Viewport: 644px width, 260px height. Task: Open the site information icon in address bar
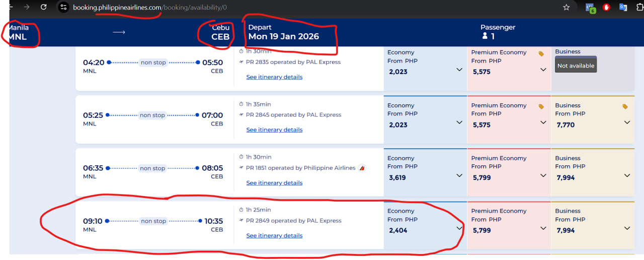pos(63,7)
